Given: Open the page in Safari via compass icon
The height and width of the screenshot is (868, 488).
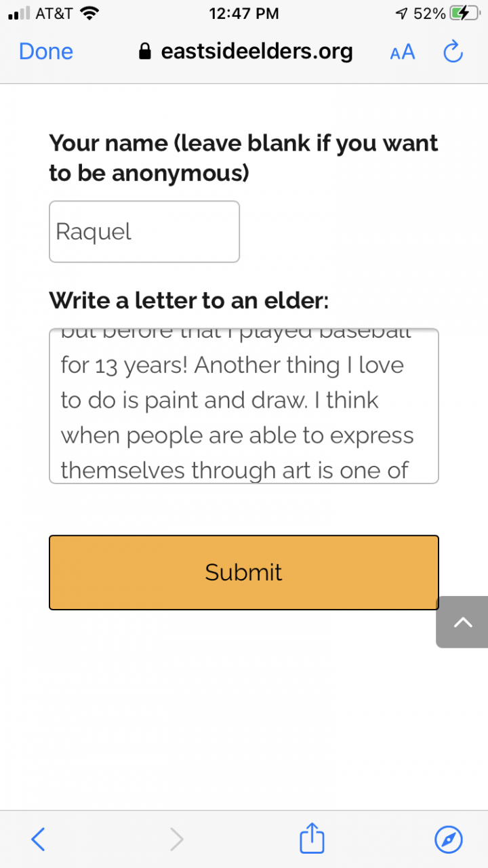Looking at the screenshot, I should click(448, 840).
